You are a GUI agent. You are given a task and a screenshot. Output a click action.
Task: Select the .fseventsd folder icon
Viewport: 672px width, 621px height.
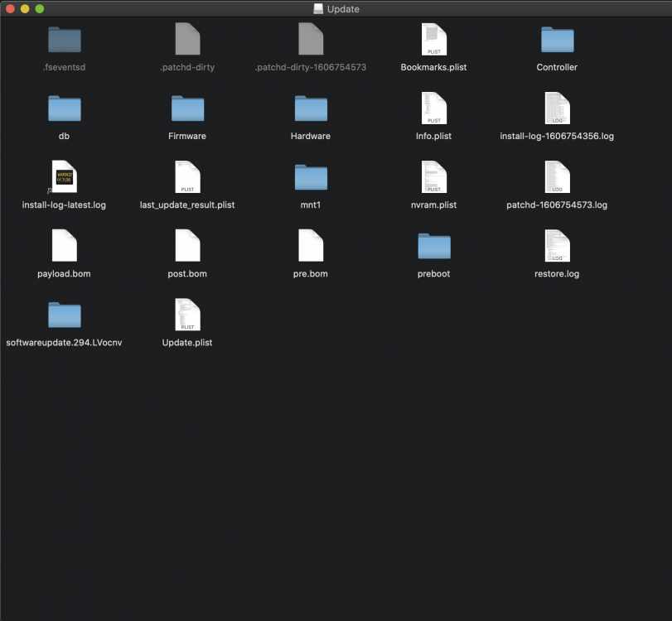point(65,40)
